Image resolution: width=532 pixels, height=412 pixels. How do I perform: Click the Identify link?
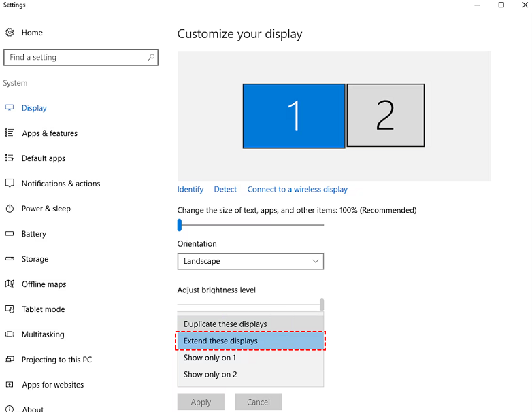tap(190, 190)
